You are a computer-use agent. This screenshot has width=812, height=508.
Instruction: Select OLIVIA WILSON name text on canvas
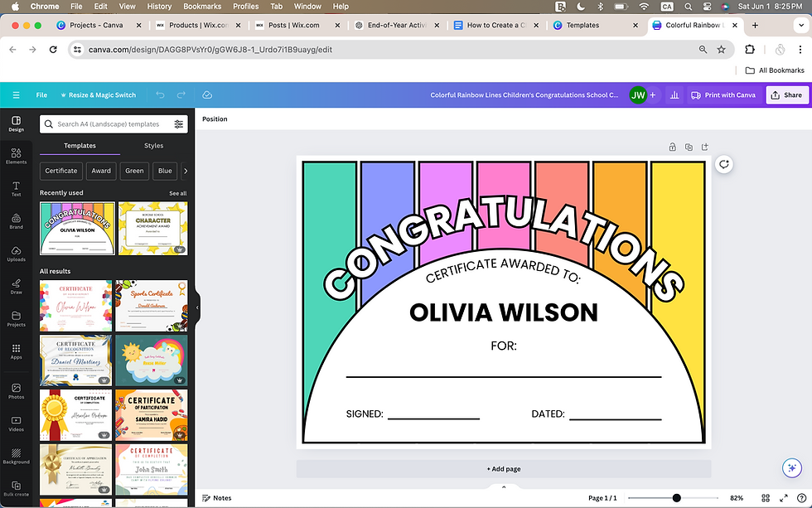[x=504, y=312]
